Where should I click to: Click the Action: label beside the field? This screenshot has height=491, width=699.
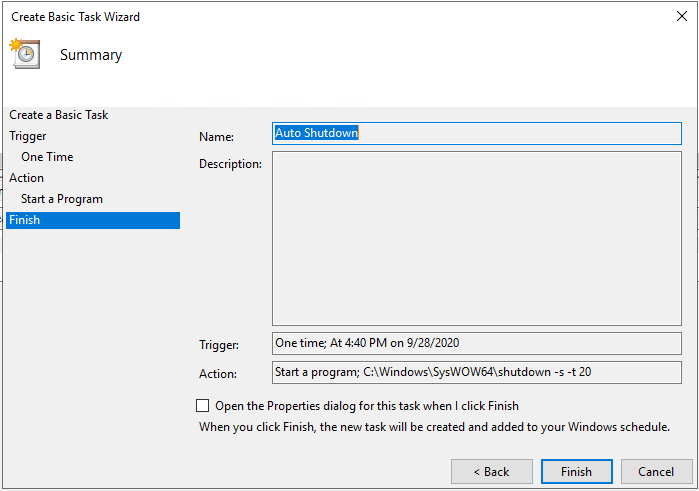pyautogui.click(x=218, y=374)
